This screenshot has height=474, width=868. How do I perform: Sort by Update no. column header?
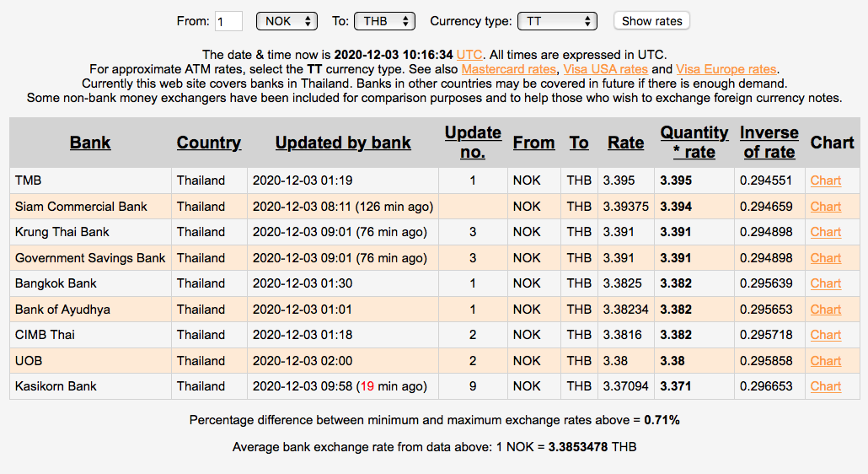(x=473, y=143)
